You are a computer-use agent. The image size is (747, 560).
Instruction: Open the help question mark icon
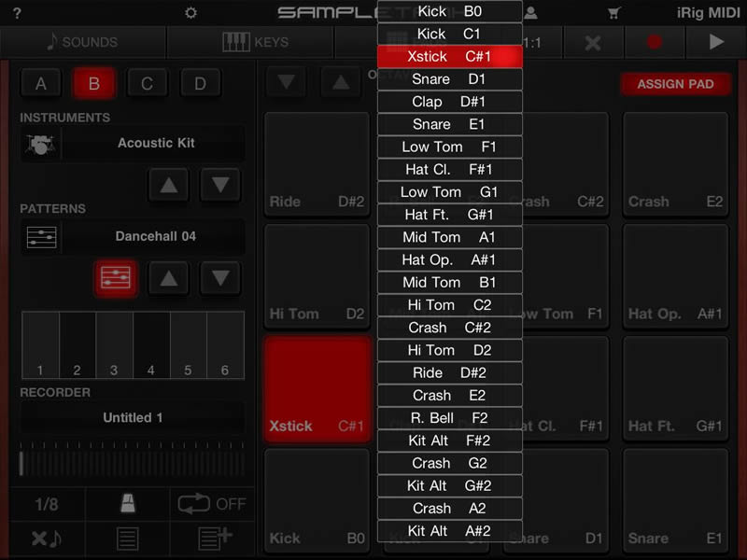click(17, 13)
